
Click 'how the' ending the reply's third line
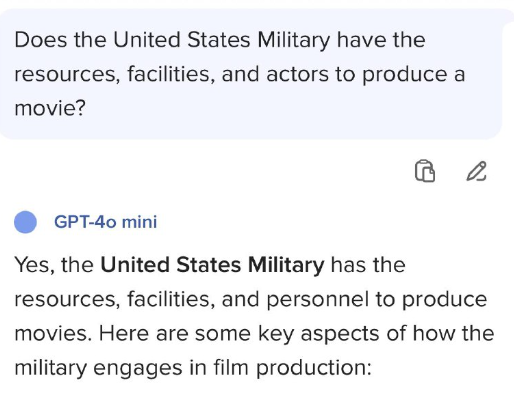pyautogui.click(x=453, y=333)
